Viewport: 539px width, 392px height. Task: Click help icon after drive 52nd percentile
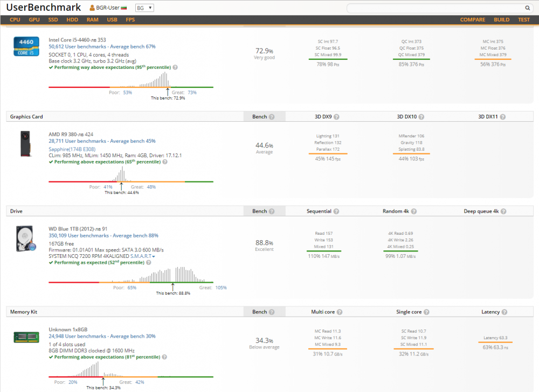pos(149,262)
